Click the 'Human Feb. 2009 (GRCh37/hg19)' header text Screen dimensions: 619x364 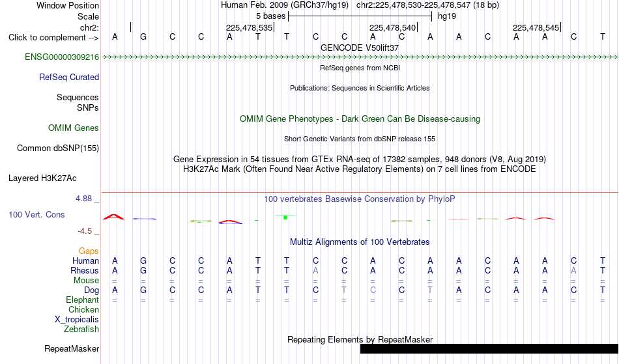[285, 5]
